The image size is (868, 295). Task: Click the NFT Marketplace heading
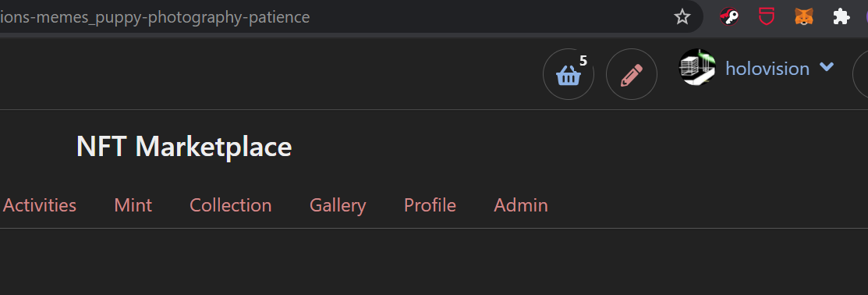184,147
